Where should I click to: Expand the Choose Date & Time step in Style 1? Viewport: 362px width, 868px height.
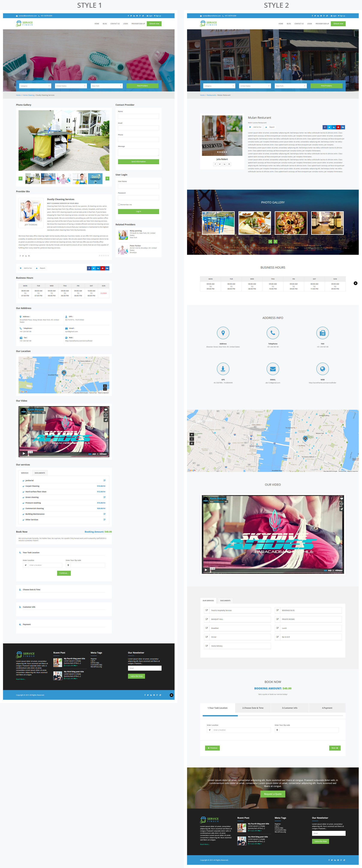(31, 590)
